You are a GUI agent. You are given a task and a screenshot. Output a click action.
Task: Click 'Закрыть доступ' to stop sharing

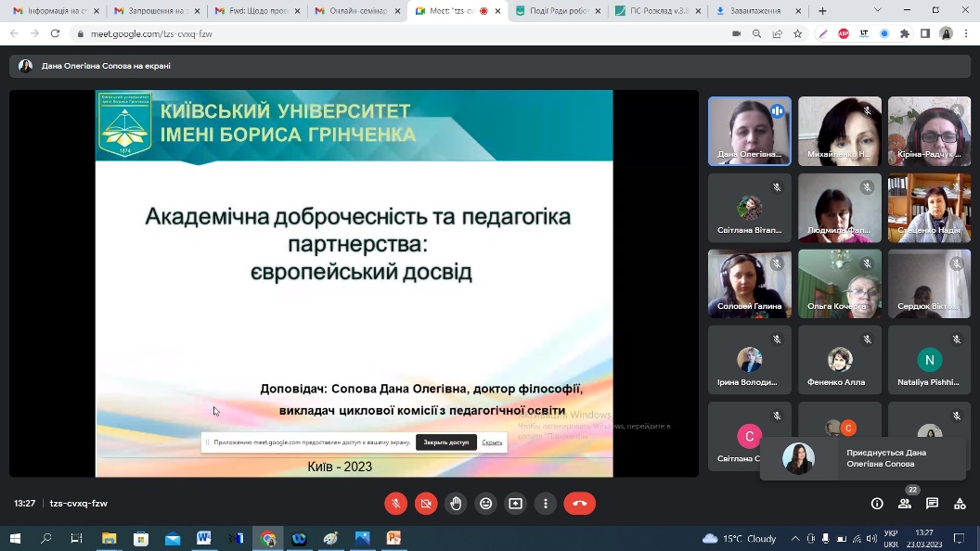[446, 442]
